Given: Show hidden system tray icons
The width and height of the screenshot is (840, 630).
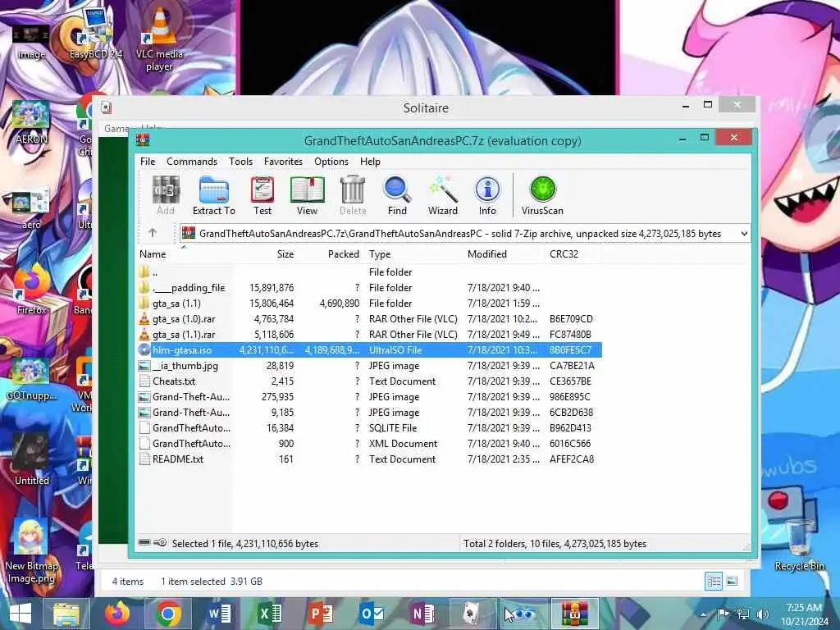Looking at the screenshot, I should (x=703, y=614).
